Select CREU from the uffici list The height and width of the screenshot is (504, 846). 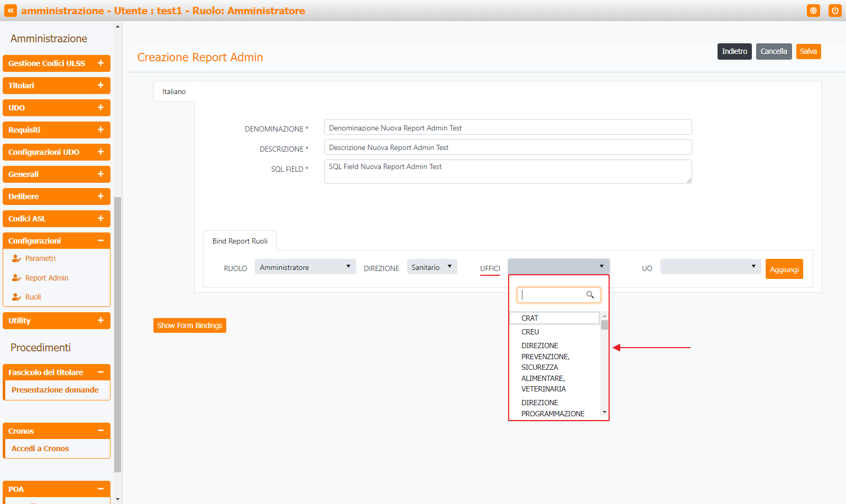point(530,332)
